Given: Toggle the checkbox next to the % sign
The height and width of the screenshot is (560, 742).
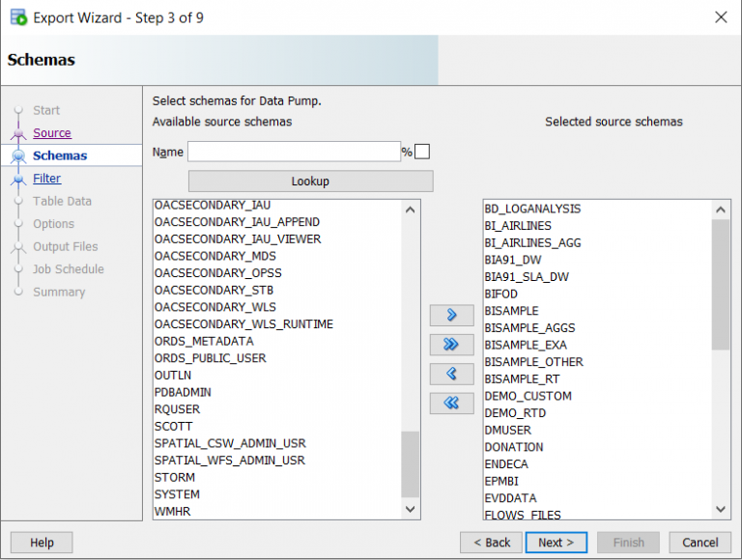Looking at the screenshot, I should [422, 152].
